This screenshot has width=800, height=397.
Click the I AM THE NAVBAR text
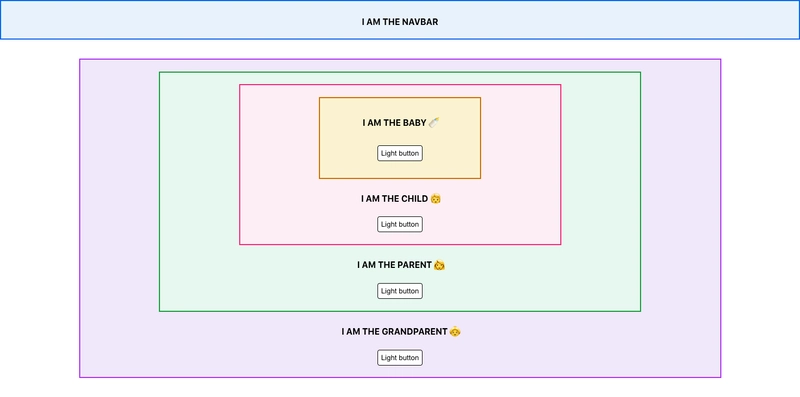pyautogui.click(x=399, y=22)
